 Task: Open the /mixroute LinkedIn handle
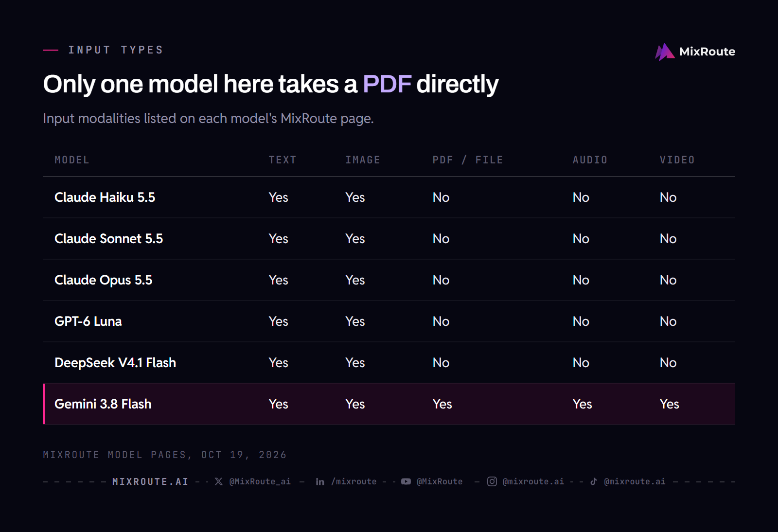[354, 481]
